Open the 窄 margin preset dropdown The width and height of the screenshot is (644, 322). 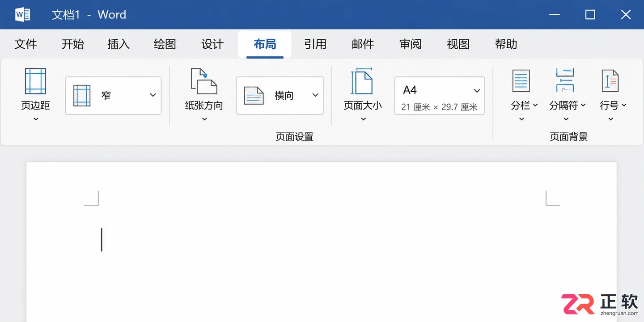click(x=113, y=95)
